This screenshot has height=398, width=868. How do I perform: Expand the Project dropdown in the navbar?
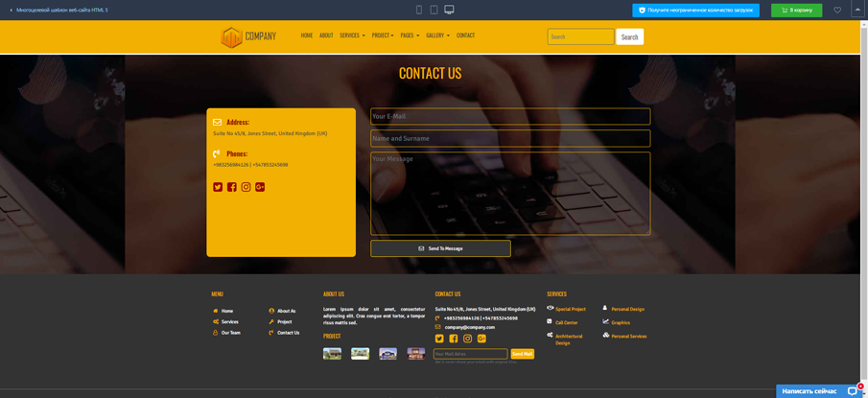[x=383, y=35]
